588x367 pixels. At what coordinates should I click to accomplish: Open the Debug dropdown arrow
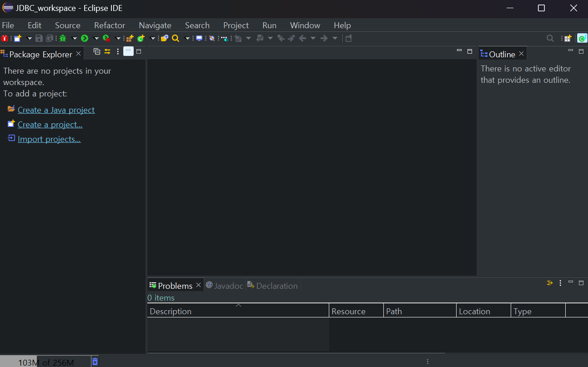pos(74,39)
